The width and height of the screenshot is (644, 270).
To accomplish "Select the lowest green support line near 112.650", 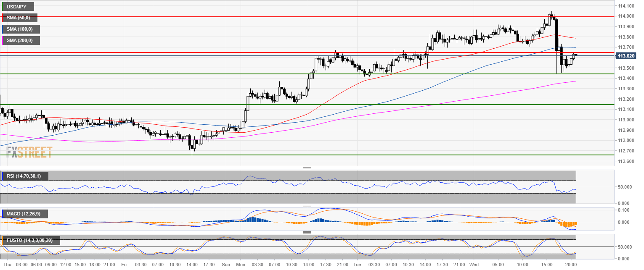I will tap(294, 155).
